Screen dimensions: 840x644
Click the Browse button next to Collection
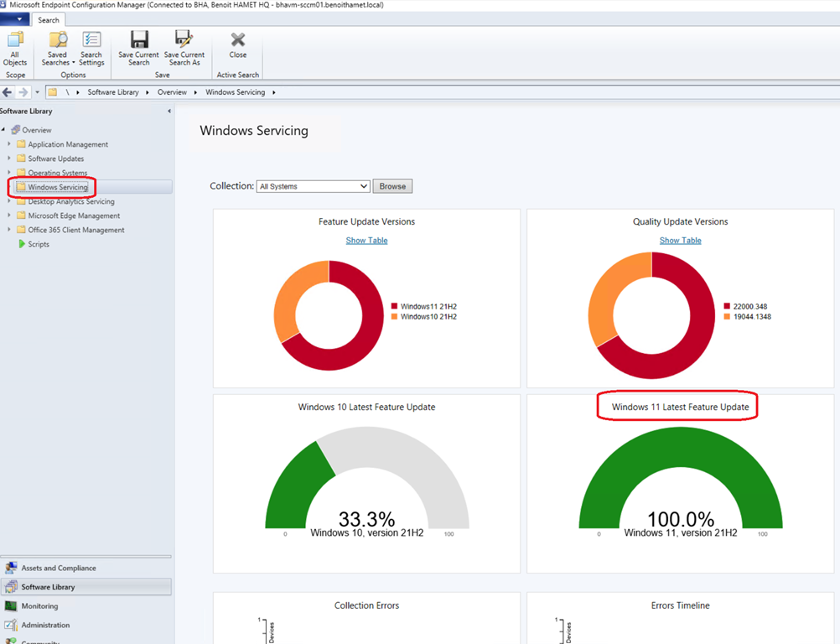[x=392, y=186]
